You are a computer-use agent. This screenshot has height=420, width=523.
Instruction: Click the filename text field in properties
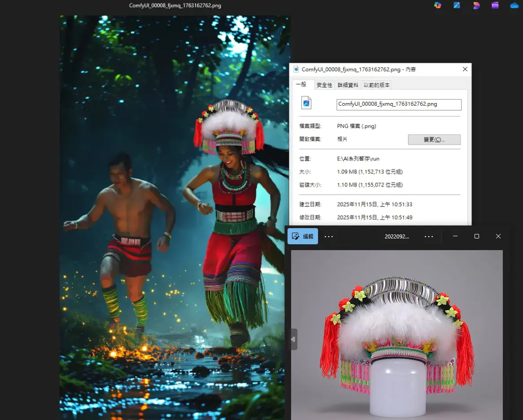click(398, 104)
